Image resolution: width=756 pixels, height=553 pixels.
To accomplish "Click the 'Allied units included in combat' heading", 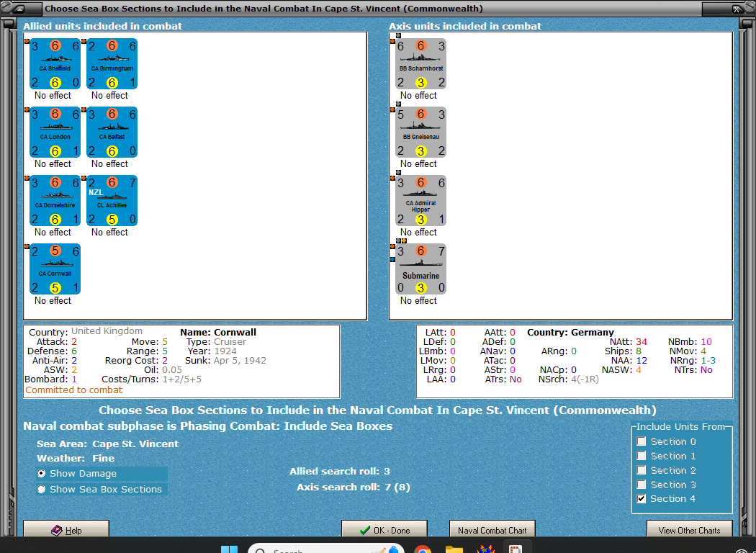I will pos(103,27).
